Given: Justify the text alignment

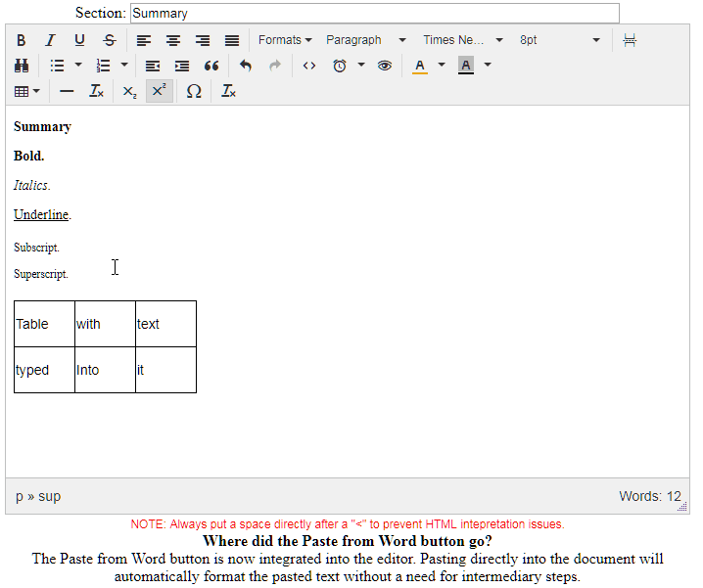Looking at the screenshot, I should click(x=232, y=40).
